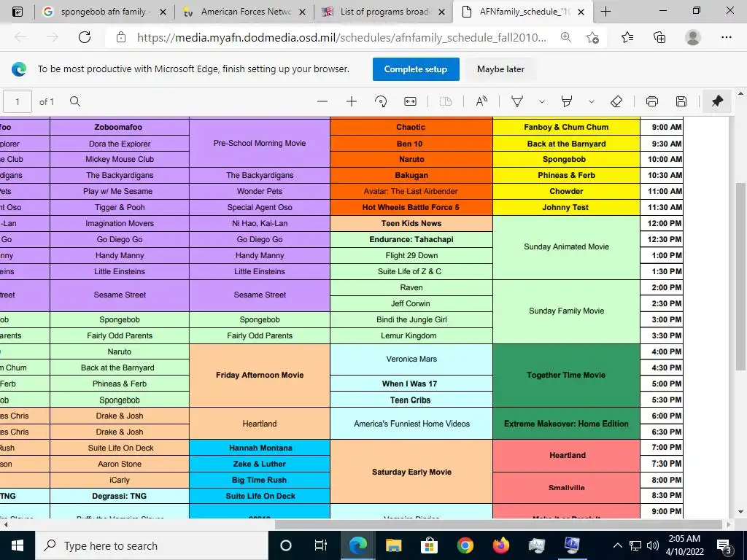Click the 'Endurance: Tahachapi' cell
The width and height of the screenshot is (747, 560).
click(411, 239)
